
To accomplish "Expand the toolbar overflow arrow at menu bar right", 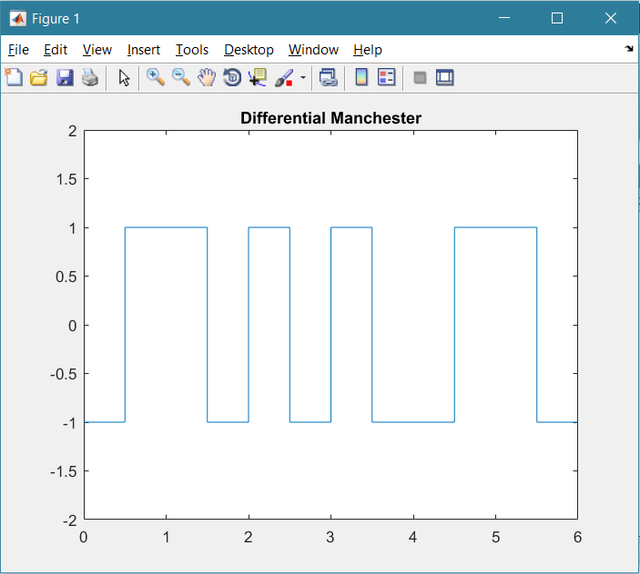I will (629, 49).
